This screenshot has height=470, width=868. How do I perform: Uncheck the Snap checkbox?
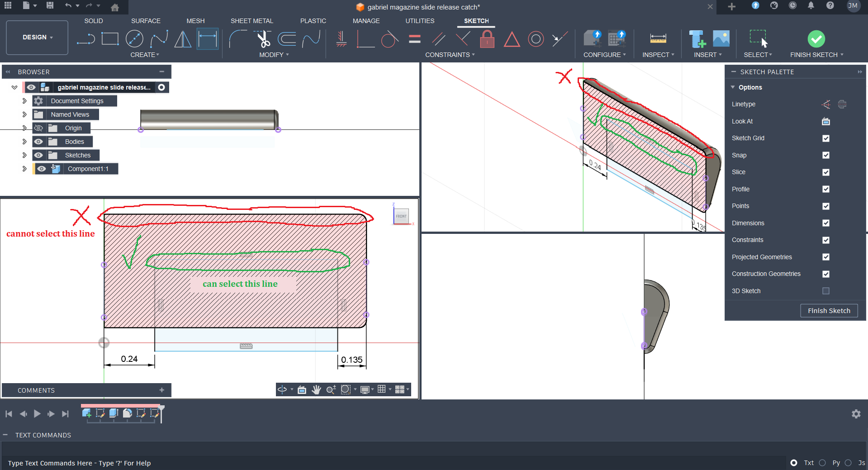(825, 155)
